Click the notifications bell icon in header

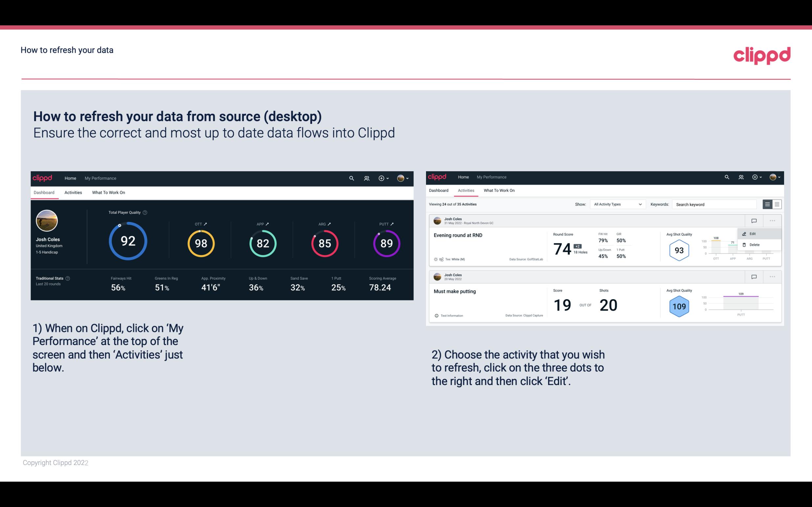pos(366,177)
